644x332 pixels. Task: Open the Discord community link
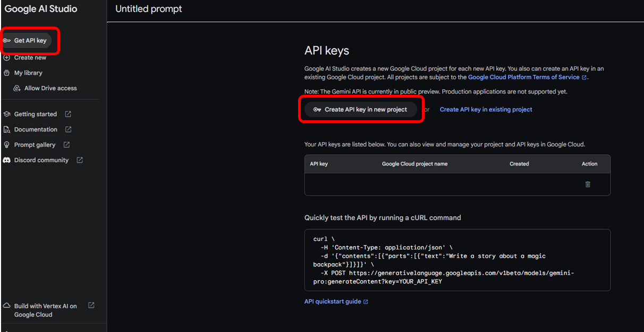point(41,160)
